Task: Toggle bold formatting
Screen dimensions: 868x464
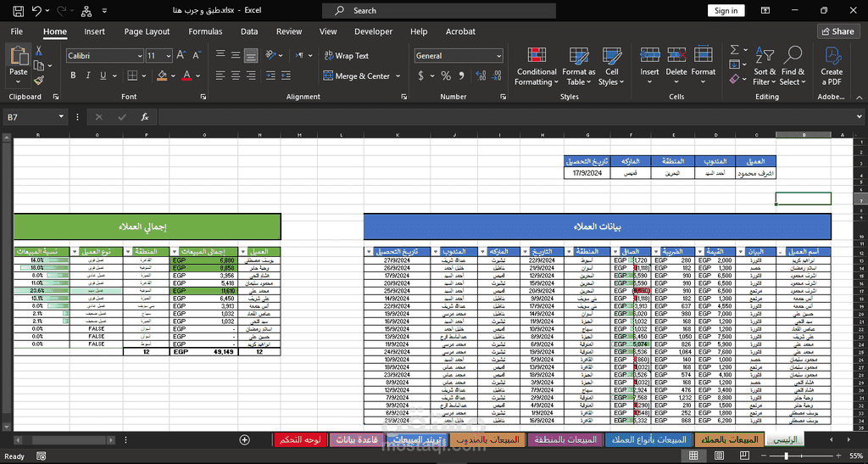Action: click(73, 75)
